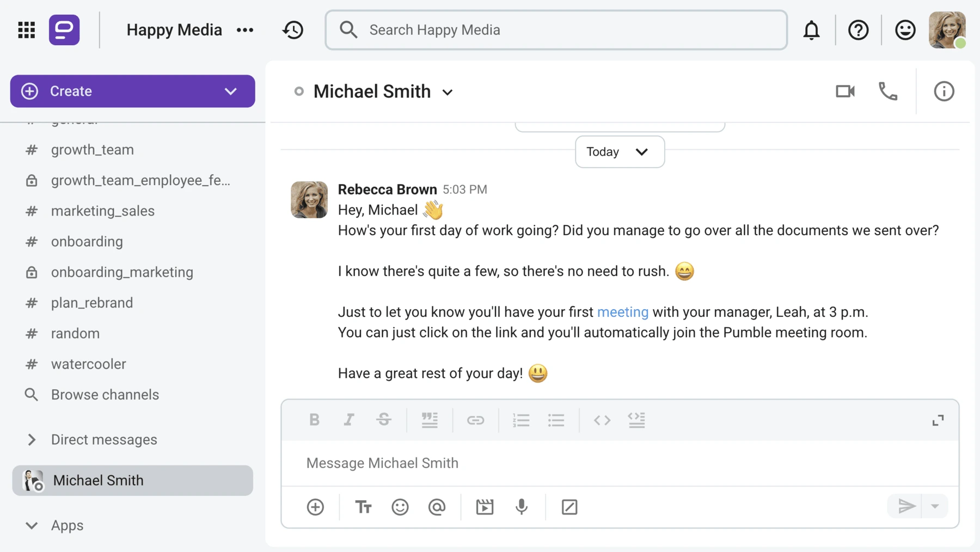
Task: Insert a hyperlink via link icon
Action: (475, 420)
